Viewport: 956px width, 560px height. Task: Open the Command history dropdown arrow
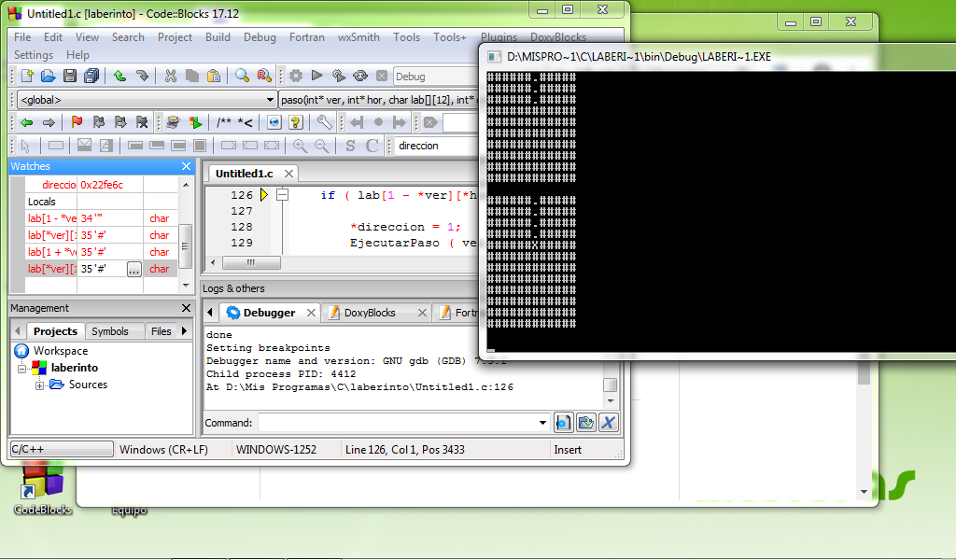point(542,422)
